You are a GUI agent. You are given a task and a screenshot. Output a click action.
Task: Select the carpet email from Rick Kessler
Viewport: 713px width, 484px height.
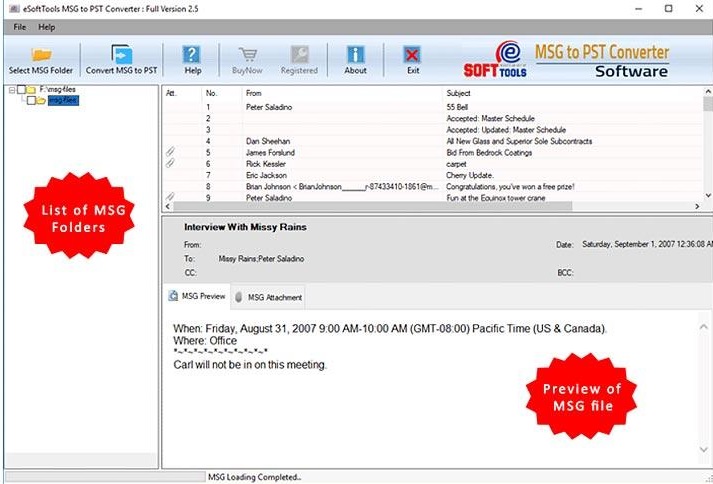433,164
